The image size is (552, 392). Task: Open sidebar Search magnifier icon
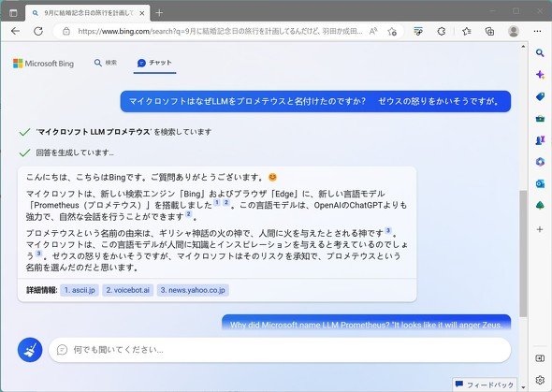pyautogui.click(x=540, y=53)
